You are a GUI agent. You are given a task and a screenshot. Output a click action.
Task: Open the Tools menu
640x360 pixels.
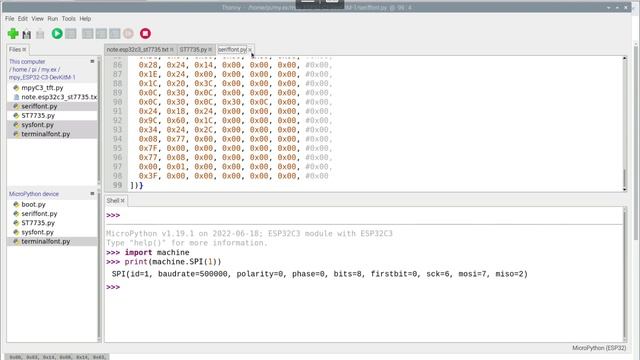(x=69, y=19)
